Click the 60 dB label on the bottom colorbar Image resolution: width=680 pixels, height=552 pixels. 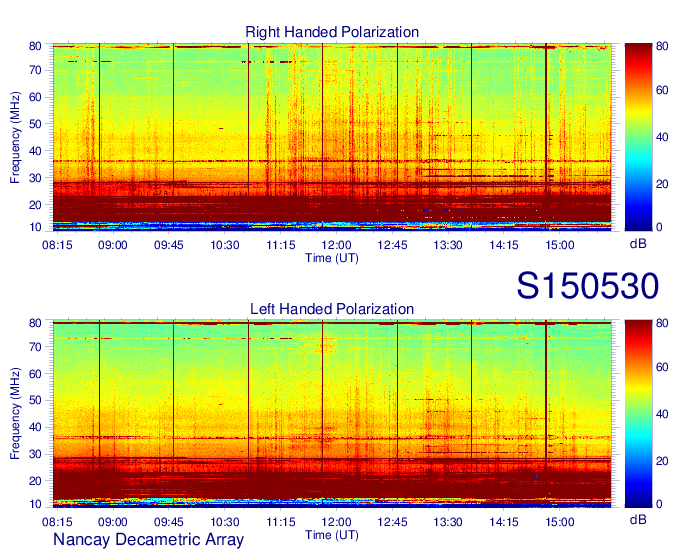click(662, 367)
